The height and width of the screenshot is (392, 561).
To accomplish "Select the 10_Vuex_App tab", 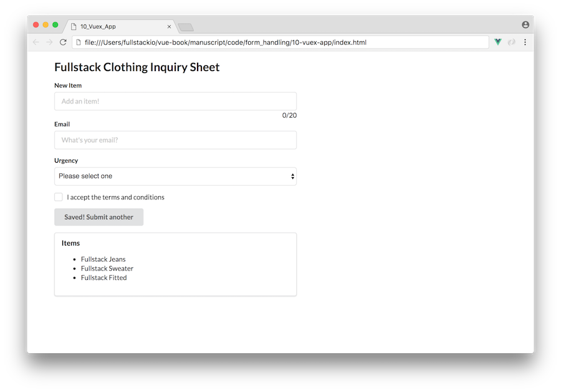I will pyautogui.click(x=112, y=27).
